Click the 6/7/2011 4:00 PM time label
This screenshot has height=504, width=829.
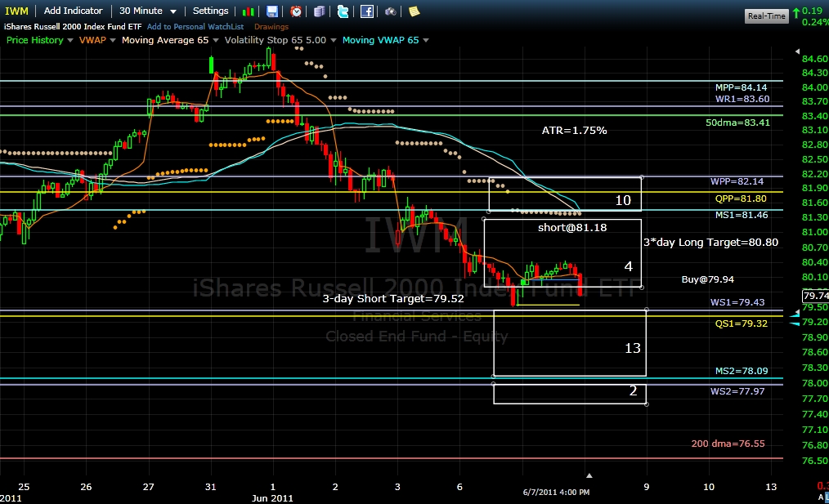556,493
